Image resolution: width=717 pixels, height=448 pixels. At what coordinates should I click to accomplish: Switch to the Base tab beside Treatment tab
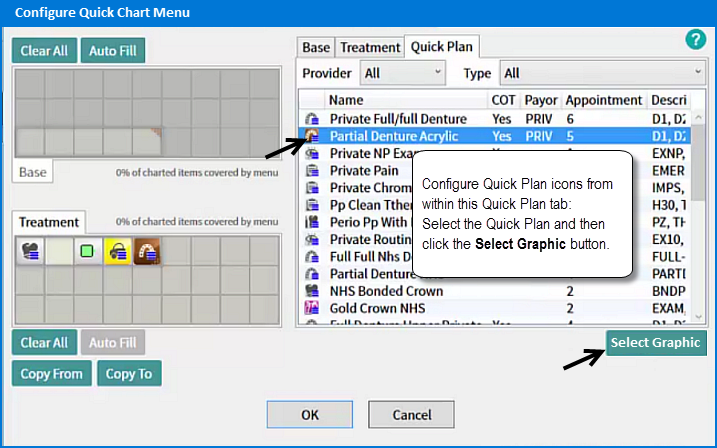(x=316, y=47)
